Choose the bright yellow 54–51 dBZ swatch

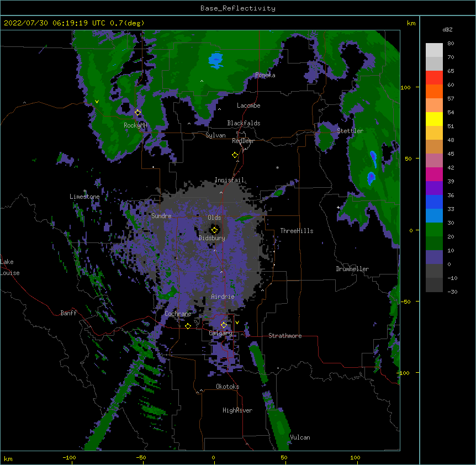coord(434,119)
